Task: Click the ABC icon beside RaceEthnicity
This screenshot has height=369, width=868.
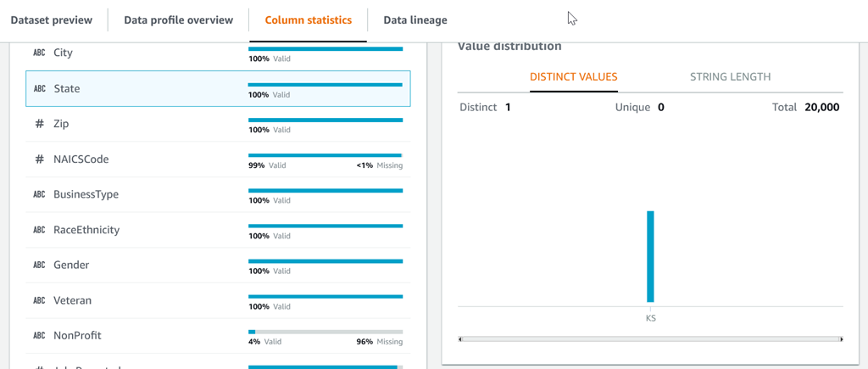Action: click(x=39, y=230)
